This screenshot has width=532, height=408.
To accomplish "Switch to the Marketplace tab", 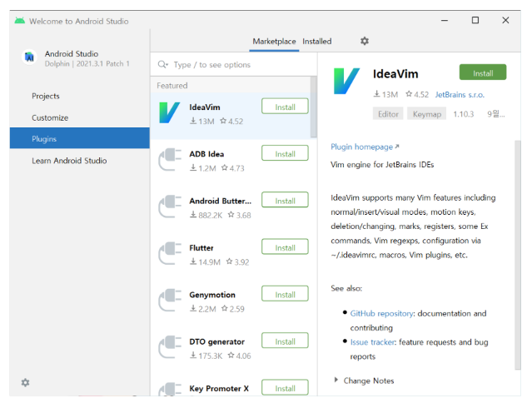I will click(274, 42).
